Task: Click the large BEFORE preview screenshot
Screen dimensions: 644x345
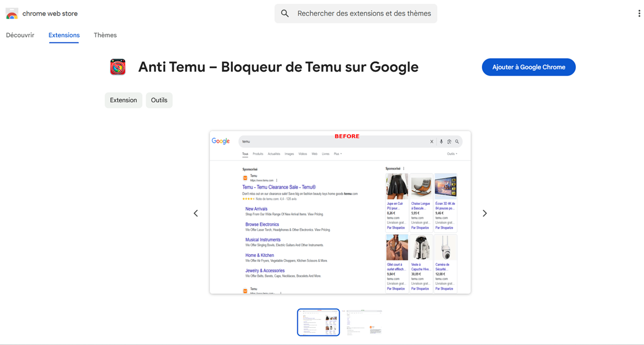Action: click(x=340, y=212)
